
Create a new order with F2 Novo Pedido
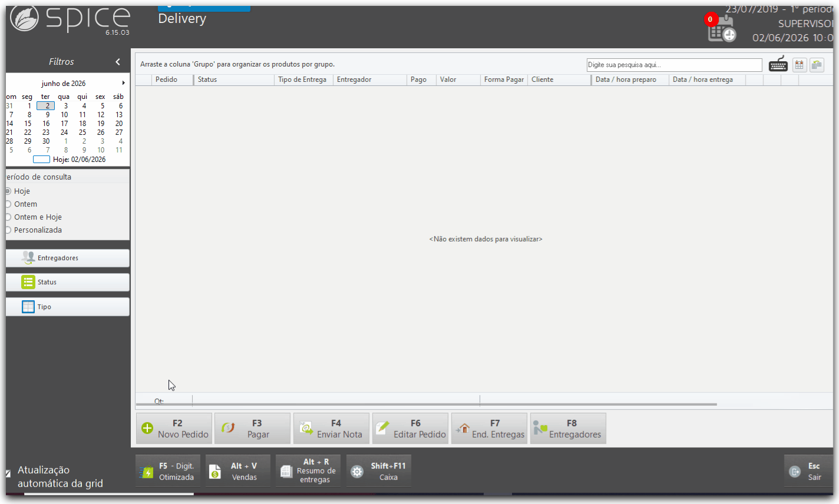174,429
